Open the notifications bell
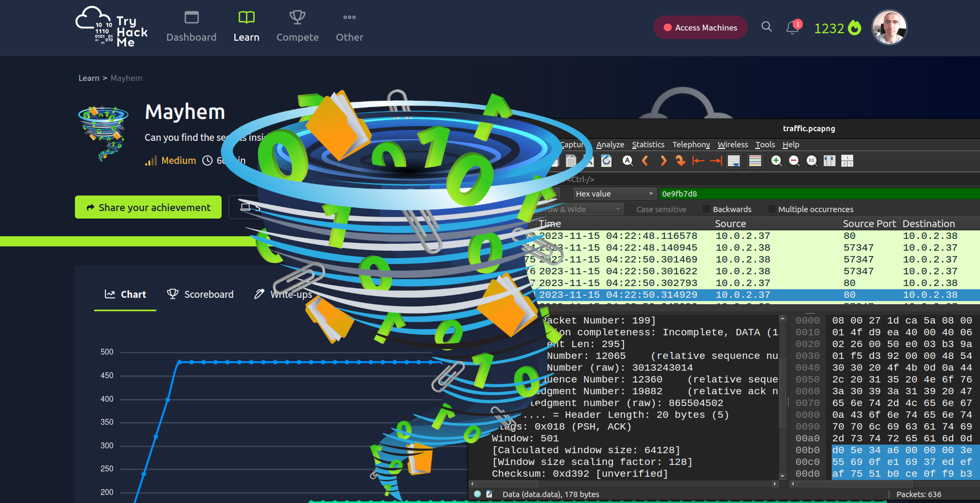Image resolution: width=980 pixels, height=503 pixels. click(793, 27)
